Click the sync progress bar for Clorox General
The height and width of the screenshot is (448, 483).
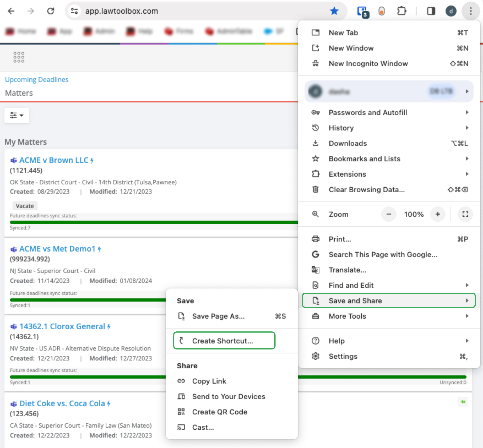pos(88,377)
